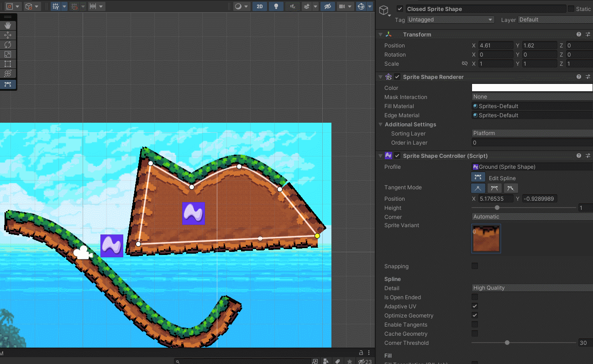Open handle rotation dropdown arrow
This screenshot has height=364, width=593.
click(37, 6)
